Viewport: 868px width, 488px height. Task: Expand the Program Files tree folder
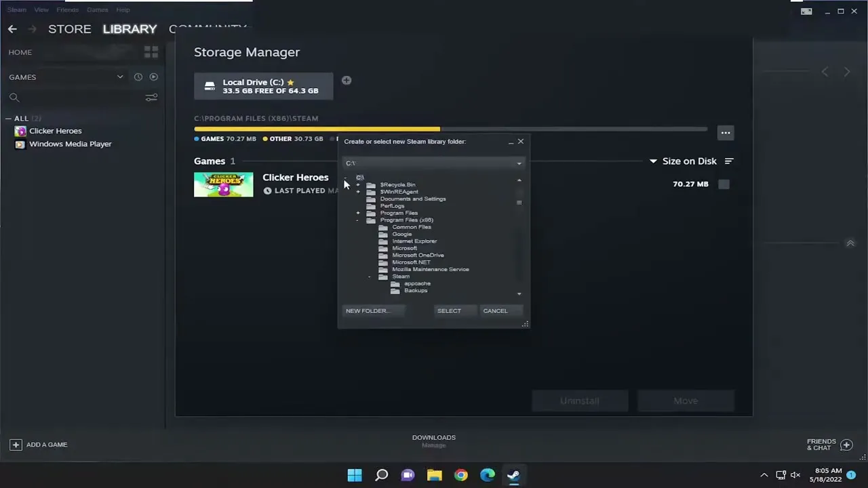[358, 213]
